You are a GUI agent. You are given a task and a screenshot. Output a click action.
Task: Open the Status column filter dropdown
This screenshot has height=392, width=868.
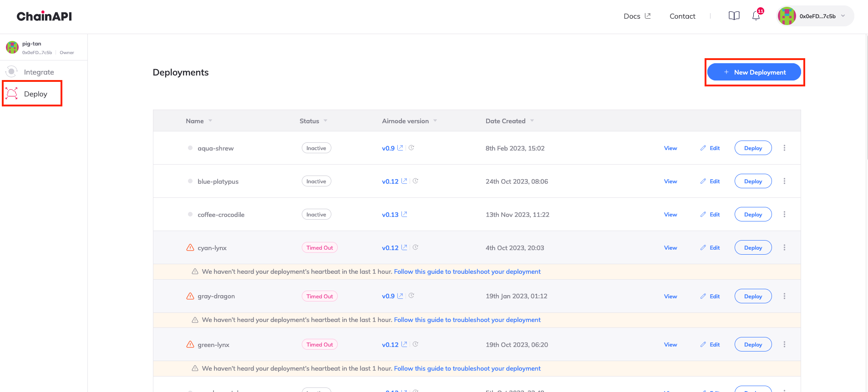[325, 121]
